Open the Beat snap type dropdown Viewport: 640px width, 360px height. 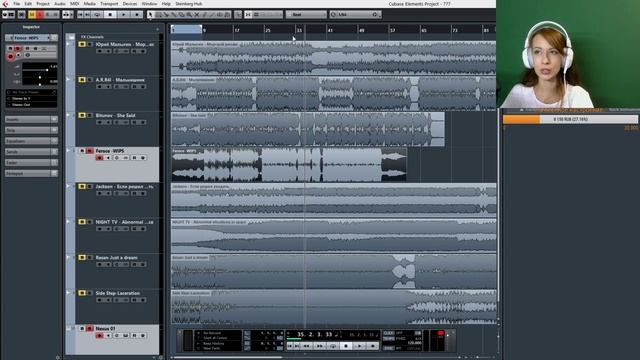coord(306,15)
